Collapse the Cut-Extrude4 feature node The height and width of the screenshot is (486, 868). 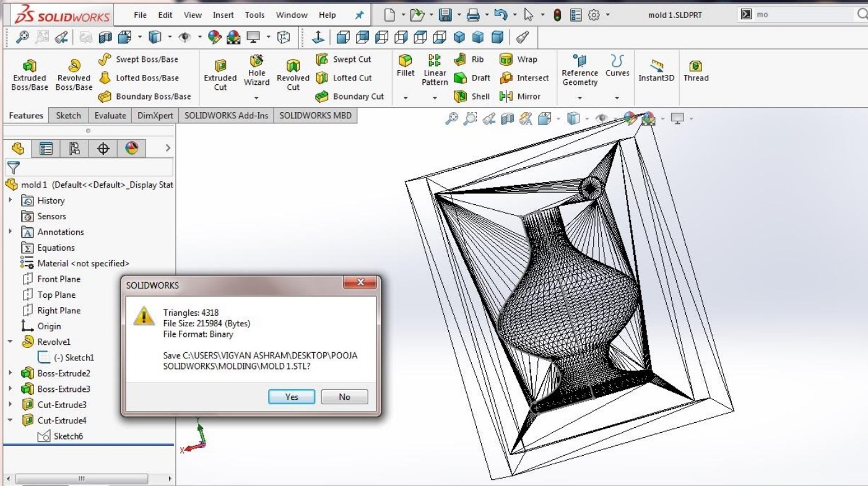10,420
